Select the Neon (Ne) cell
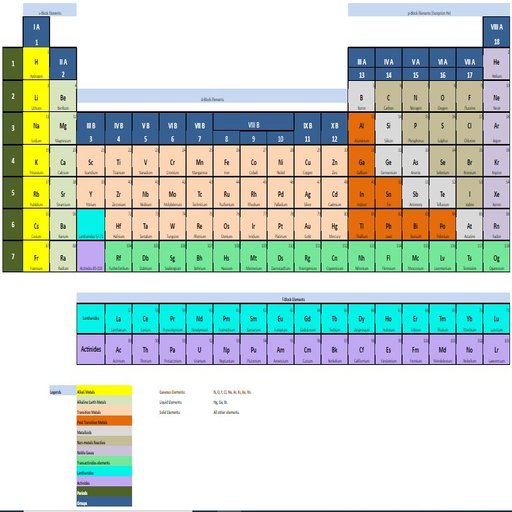The image size is (512, 512). click(x=496, y=96)
